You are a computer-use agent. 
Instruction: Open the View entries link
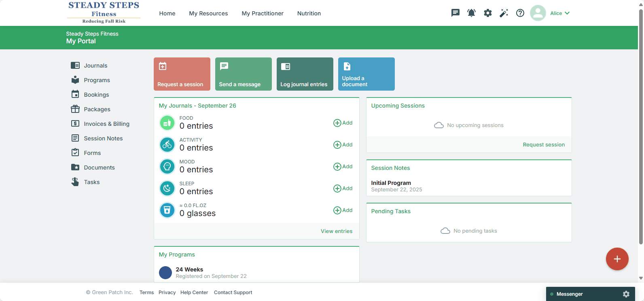click(x=336, y=231)
